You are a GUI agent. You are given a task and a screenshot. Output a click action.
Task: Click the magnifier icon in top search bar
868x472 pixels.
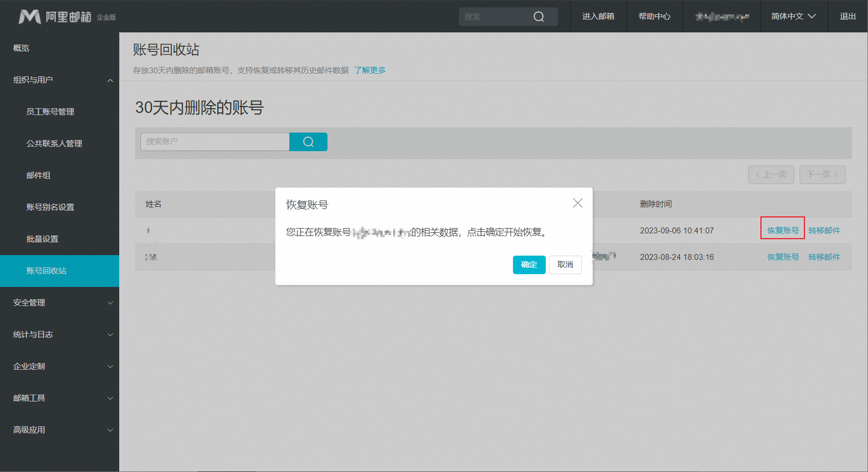pyautogui.click(x=538, y=16)
